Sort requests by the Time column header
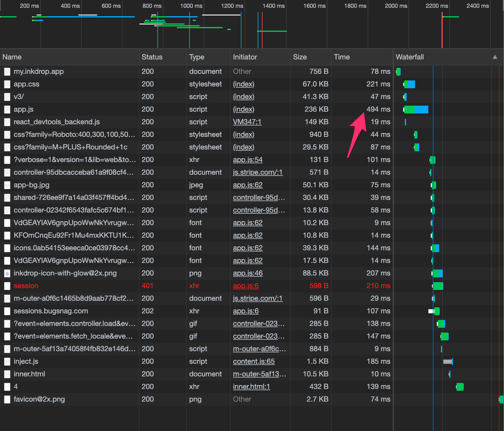 tap(342, 57)
